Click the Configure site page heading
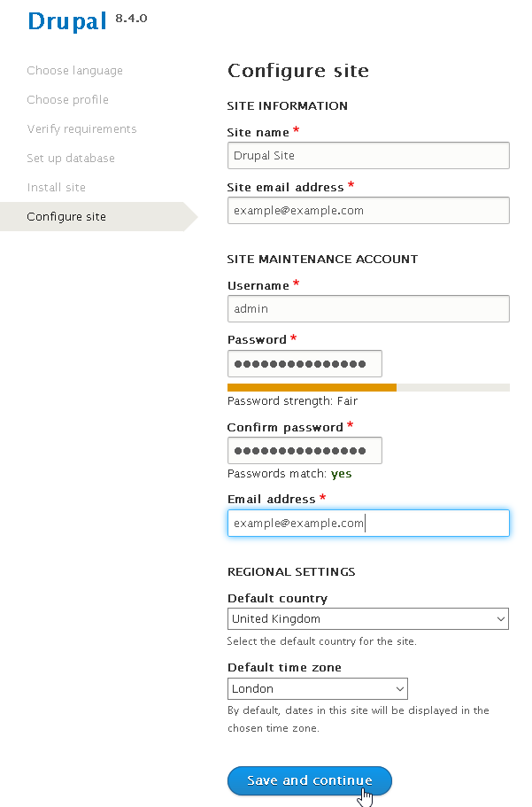Image resolution: width=532 pixels, height=807 pixels. [298, 71]
